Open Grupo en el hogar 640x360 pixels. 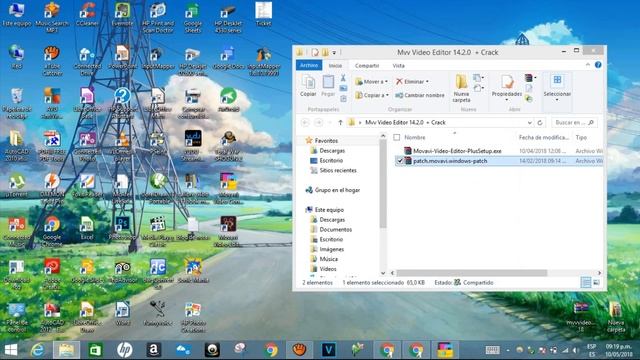tap(337, 190)
